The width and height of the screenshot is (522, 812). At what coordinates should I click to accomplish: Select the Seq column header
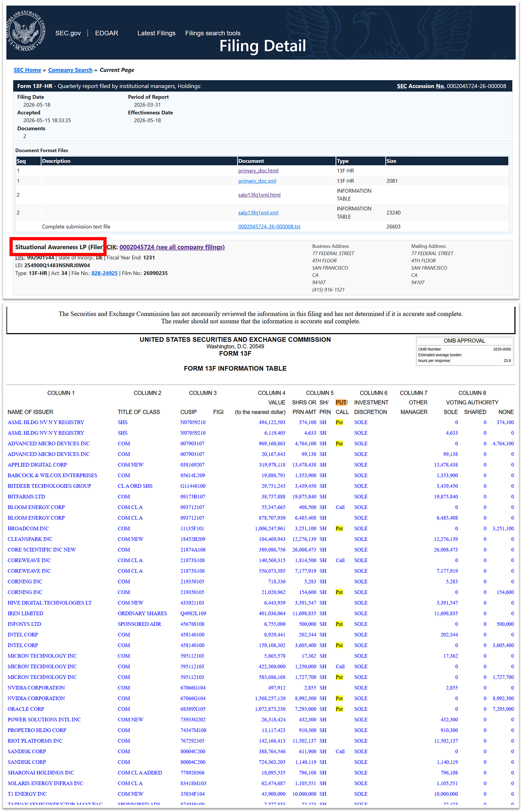click(x=21, y=161)
